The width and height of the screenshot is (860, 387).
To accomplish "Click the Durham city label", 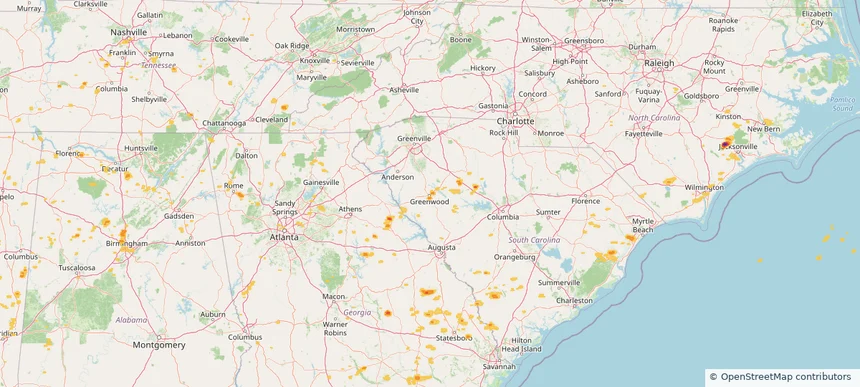I will pos(642,47).
